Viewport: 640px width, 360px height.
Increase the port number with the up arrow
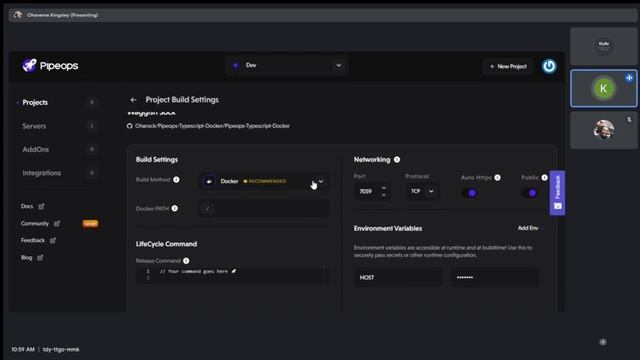tap(384, 188)
